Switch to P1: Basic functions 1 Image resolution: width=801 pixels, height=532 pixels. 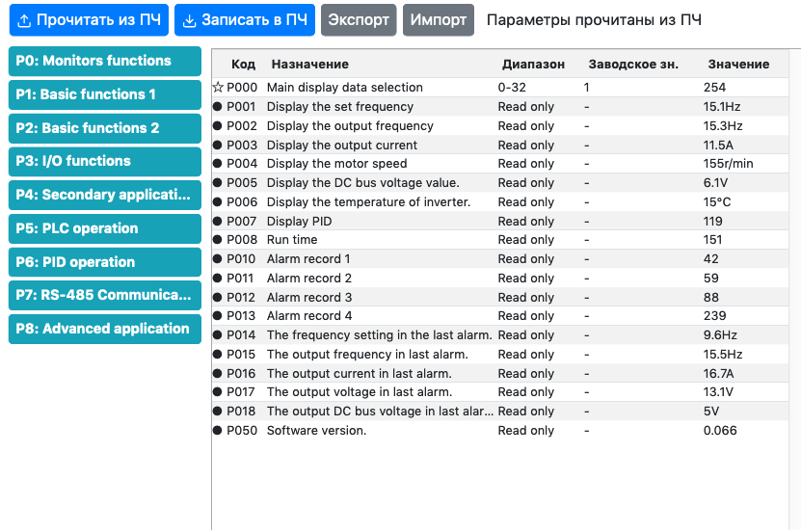(105, 94)
